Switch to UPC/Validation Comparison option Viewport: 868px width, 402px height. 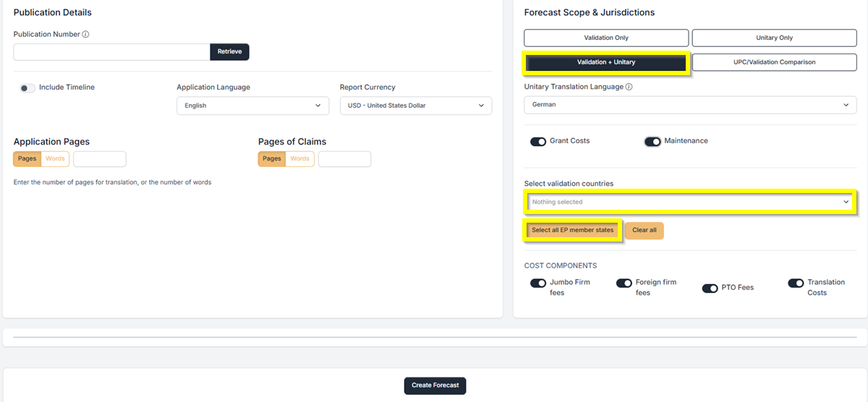pyautogui.click(x=774, y=62)
